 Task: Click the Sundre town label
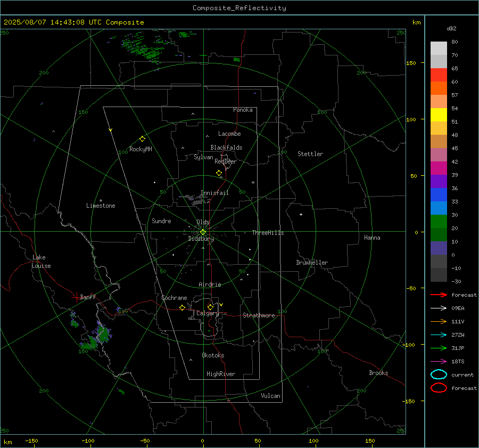pos(161,221)
